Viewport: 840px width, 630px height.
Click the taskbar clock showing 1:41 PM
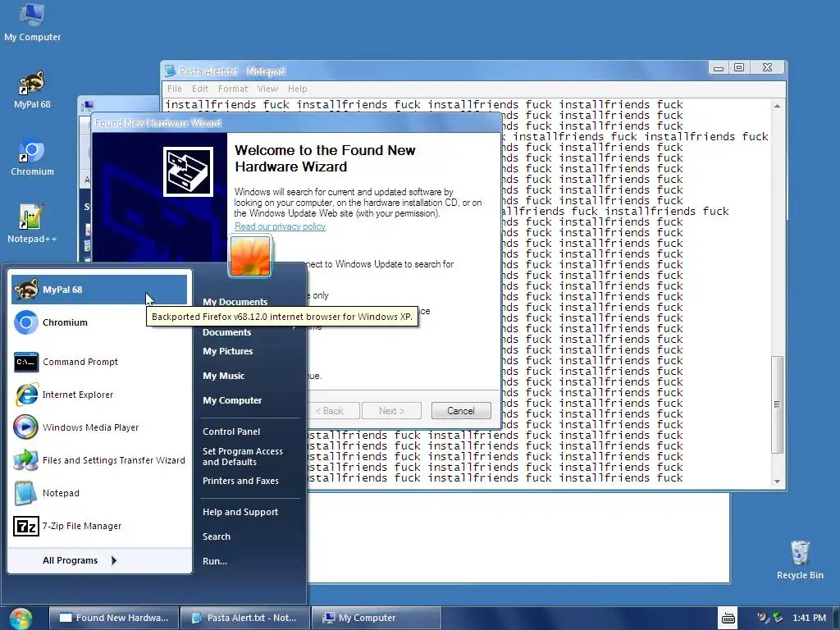[x=809, y=619]
